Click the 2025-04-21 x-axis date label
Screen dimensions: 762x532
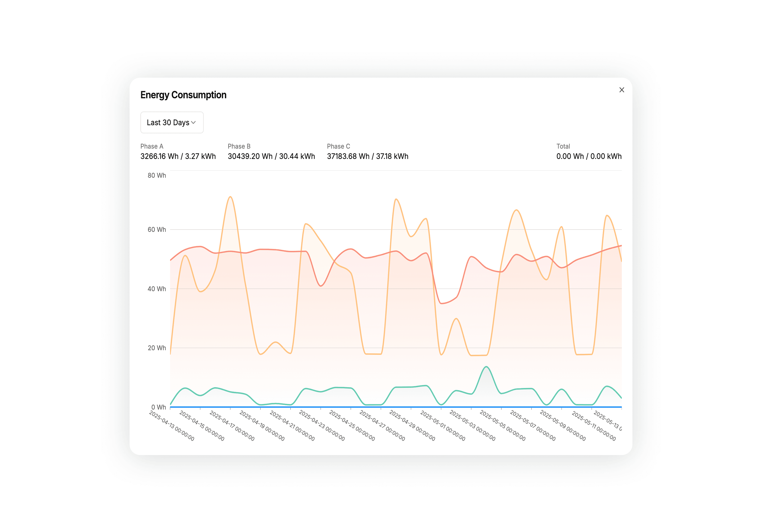[292, 426]
